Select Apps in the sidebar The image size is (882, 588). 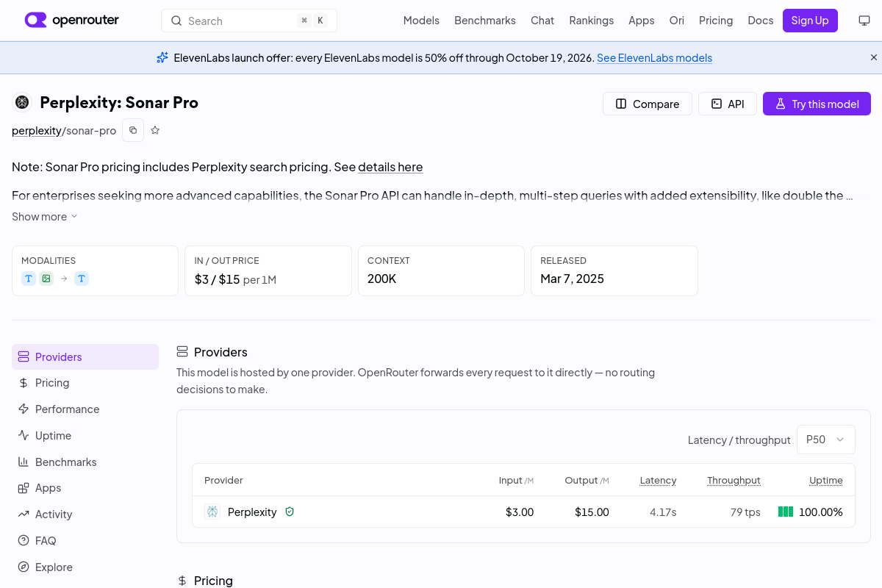pos(85,488)
